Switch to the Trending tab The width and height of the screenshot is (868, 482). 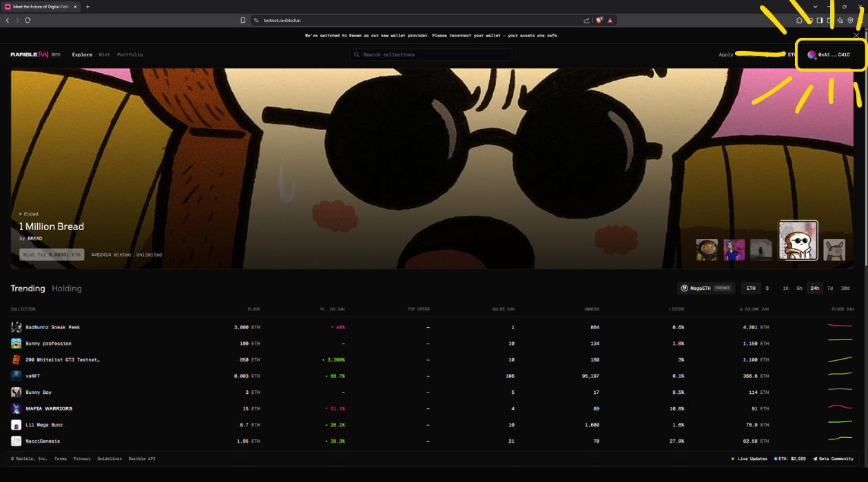(28, 289)
